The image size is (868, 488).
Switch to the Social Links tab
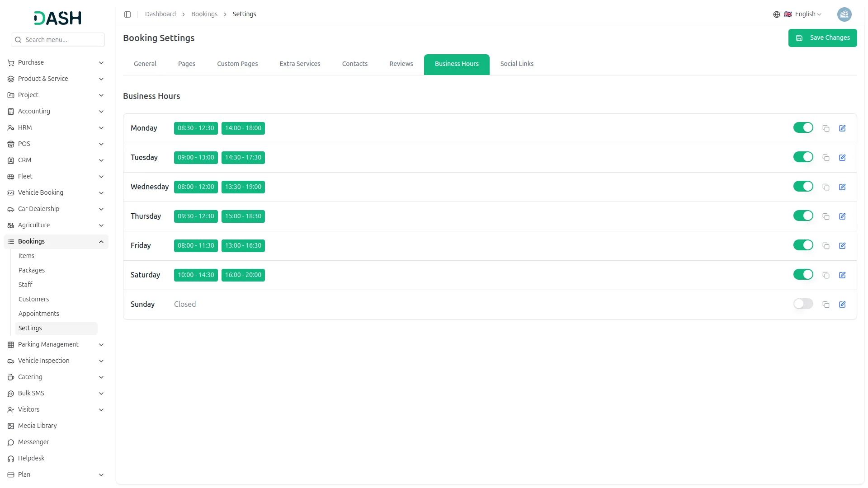click(x=517, y=64)
